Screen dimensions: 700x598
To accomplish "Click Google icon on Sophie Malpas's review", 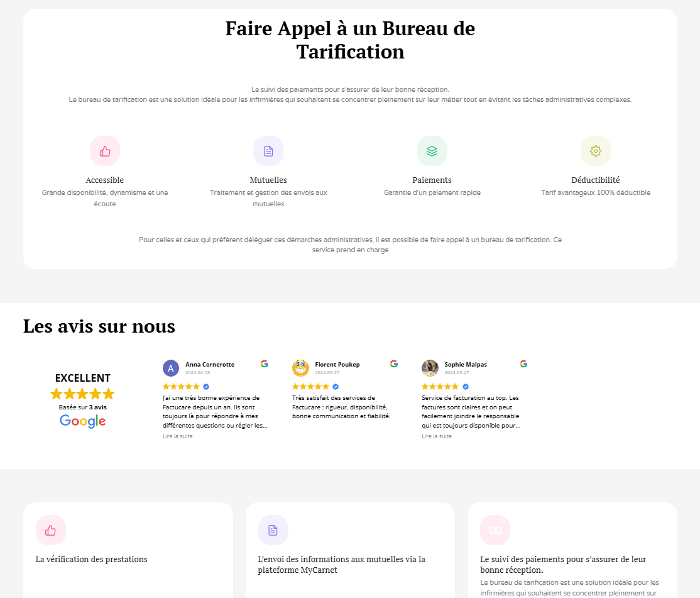I will (523, 363).
